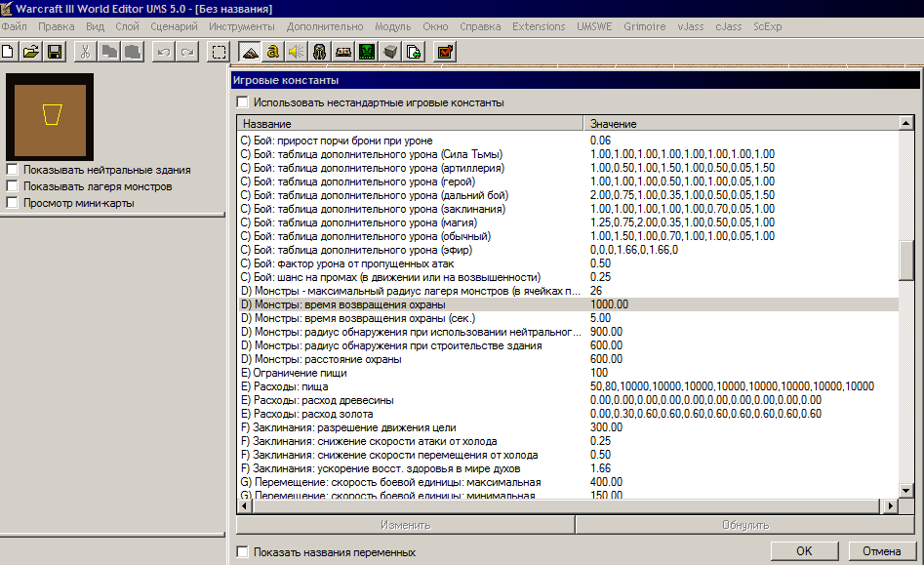Create a new map with the blank page icon
Viewport: 924px width, 565px height.
click(9, 52)
